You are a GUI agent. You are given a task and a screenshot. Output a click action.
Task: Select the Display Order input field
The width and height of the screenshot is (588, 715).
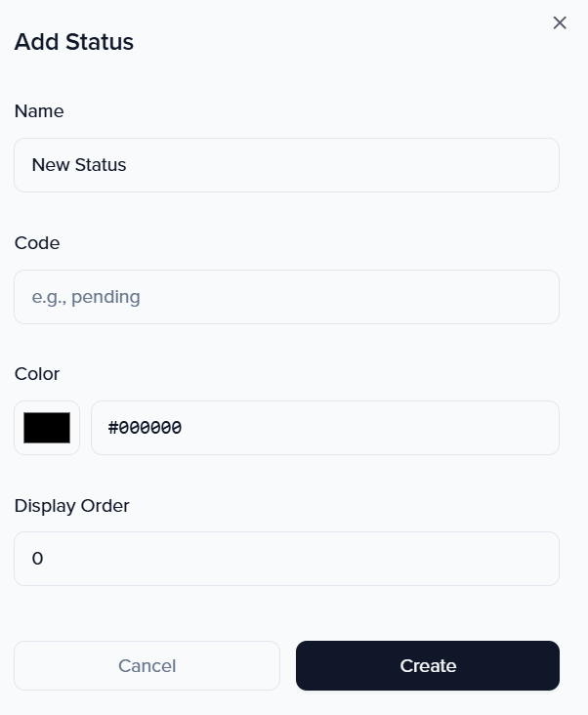coord(286,559)
